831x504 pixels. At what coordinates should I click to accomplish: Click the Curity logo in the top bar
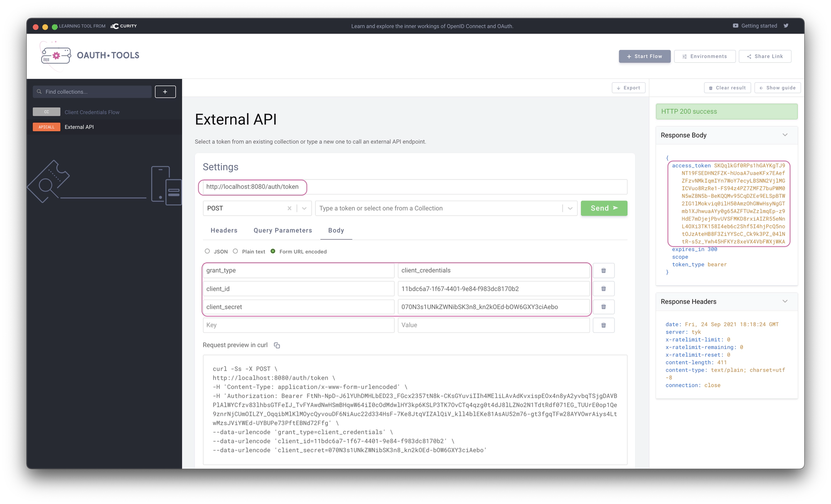tap(123, 26)
